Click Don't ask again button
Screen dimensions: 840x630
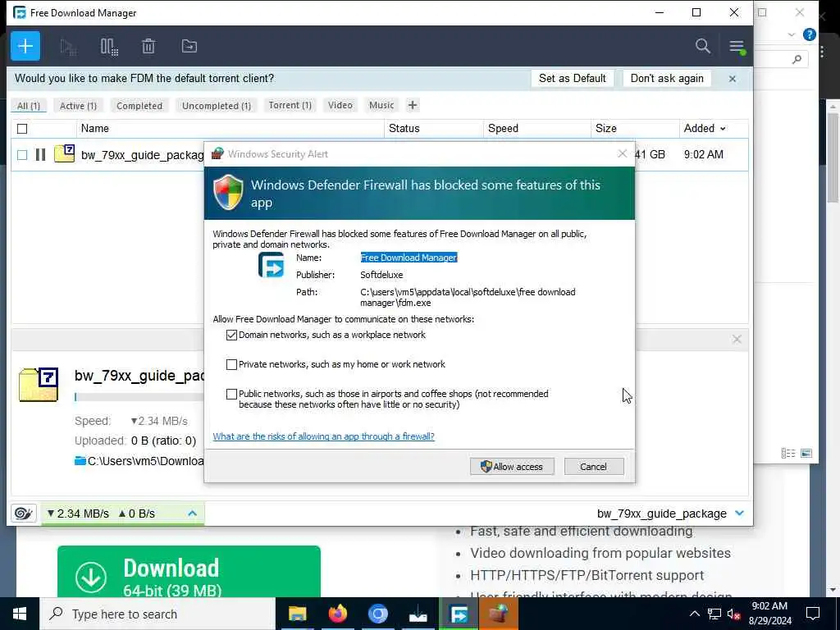pyautogui.click(x=667, y=78)
